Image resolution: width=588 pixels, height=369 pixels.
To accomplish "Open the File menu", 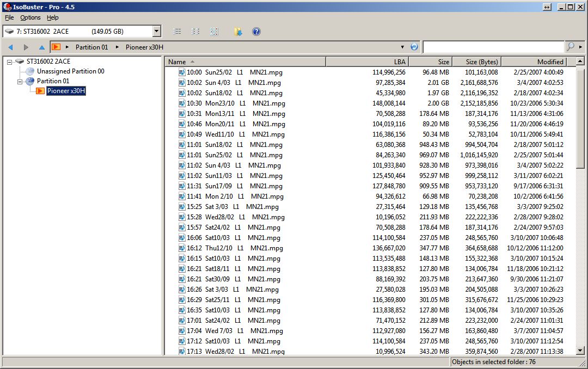I will click(9, 17).
